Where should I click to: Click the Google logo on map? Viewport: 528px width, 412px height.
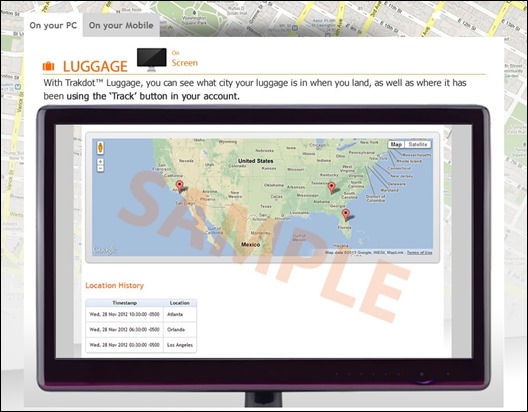pos(105,250)
